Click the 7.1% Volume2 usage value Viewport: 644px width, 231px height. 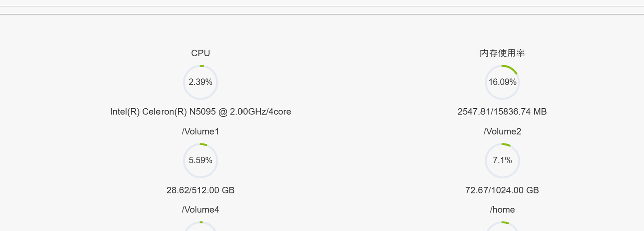[x=502, y=161]
